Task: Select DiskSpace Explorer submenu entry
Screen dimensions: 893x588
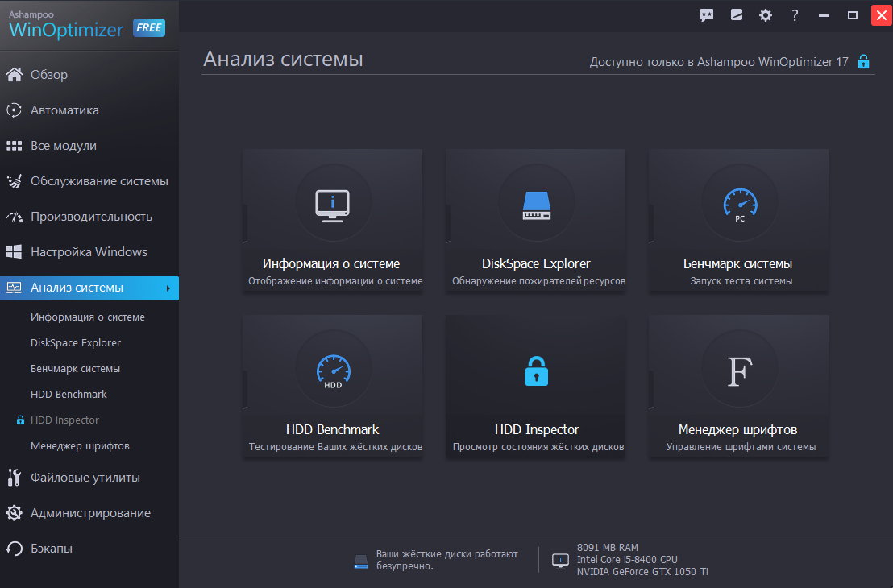Action: (76, 342)
